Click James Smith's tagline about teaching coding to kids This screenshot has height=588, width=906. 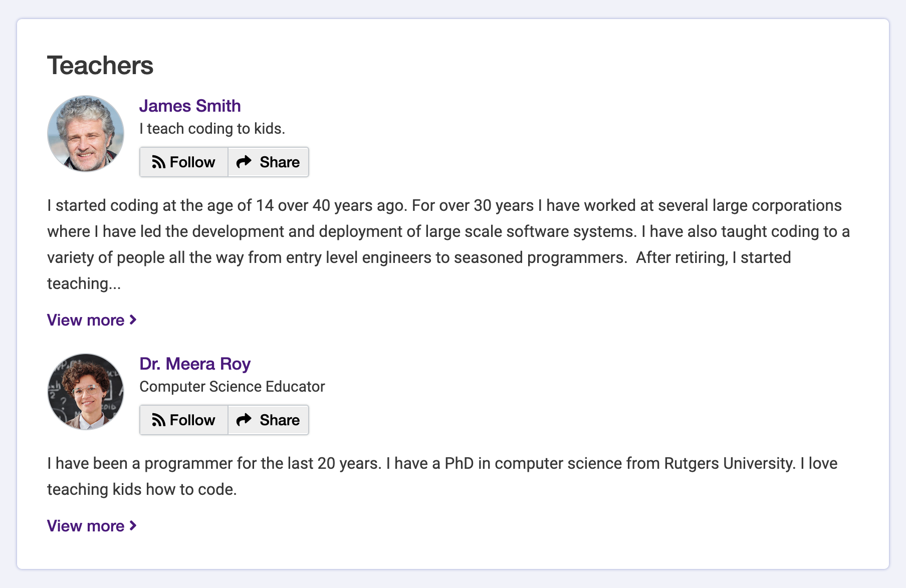[x=212, y=128]
